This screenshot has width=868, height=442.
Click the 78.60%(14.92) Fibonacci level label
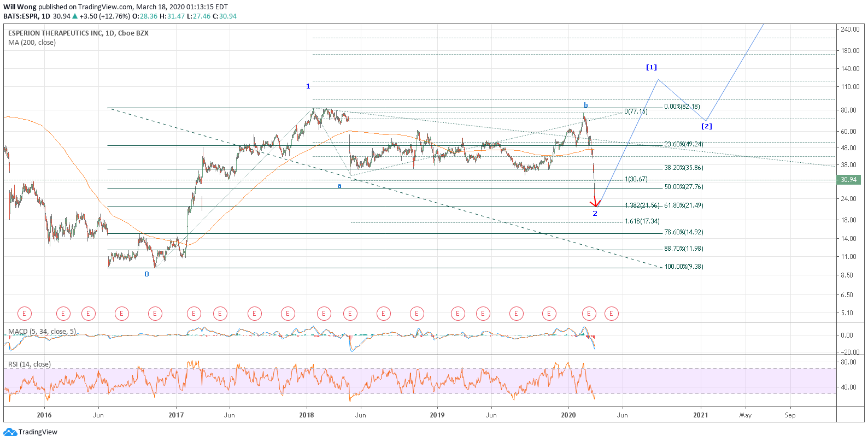tap(683, 232)
